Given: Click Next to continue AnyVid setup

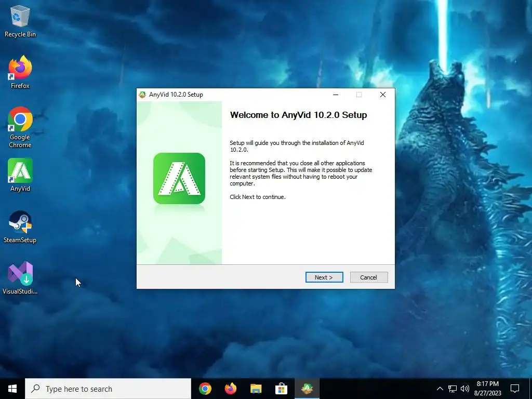Looking at the screenshot, I should [324, 277].
